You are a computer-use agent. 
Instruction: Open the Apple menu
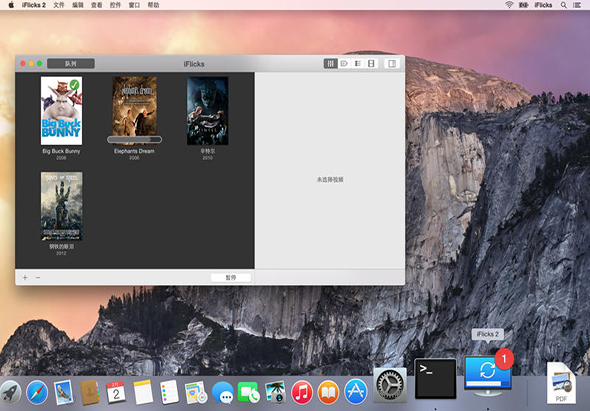11,5
